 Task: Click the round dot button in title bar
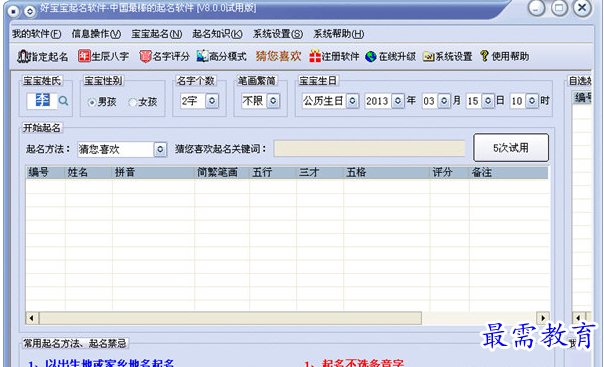point(13,11)
